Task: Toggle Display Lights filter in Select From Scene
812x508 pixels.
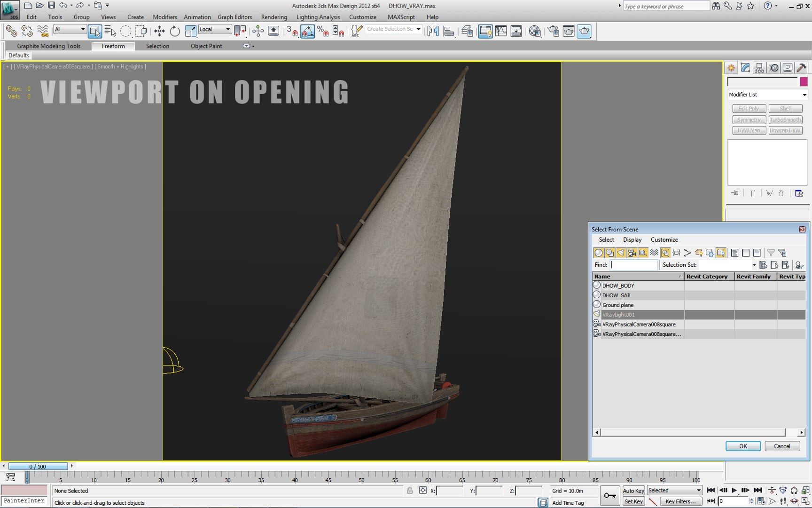Action: (x=621, y=253)
